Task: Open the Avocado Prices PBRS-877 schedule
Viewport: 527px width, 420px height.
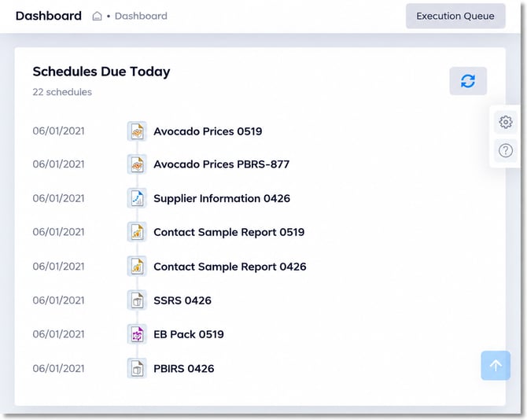Action: [222, 164]
